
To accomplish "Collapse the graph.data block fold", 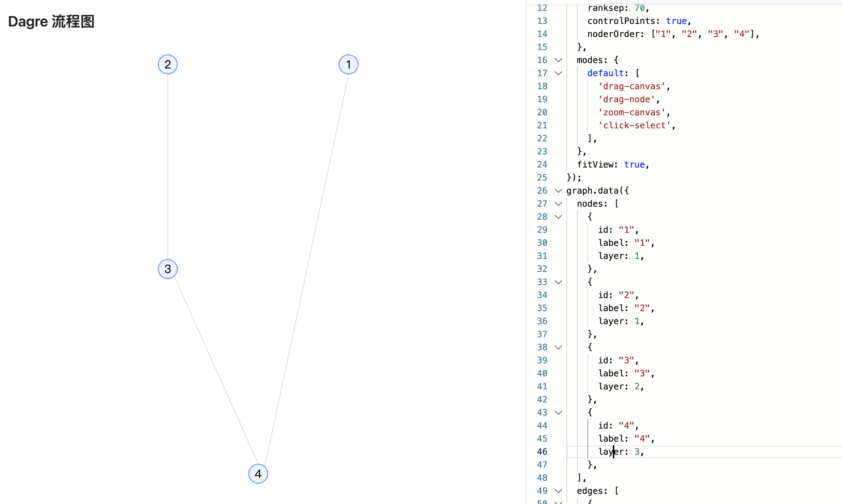I will (558, 190).
